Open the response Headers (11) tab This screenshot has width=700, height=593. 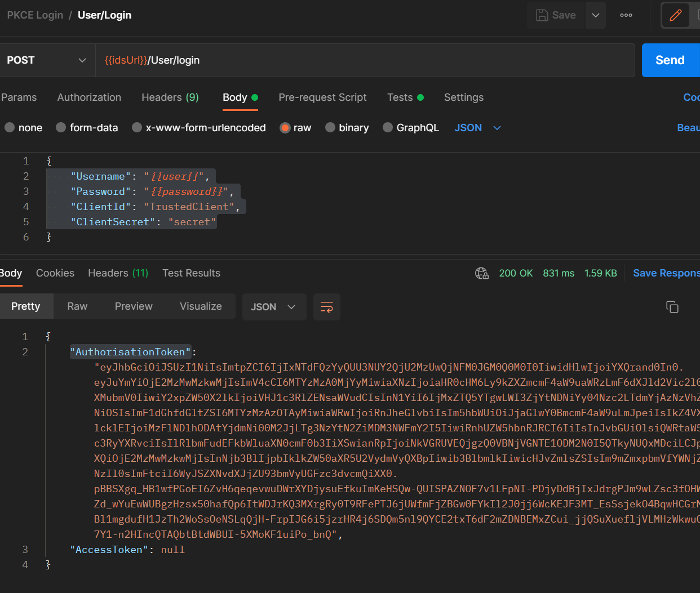tap(117, 273)
